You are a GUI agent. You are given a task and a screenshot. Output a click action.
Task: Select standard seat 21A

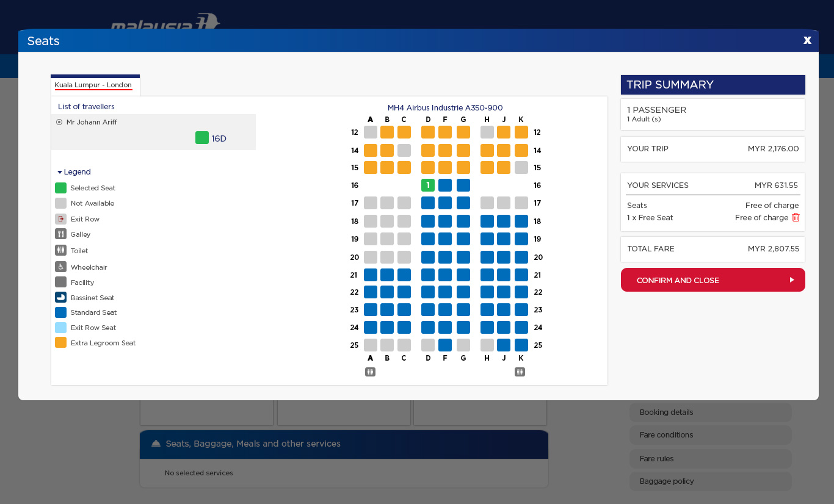371,275
